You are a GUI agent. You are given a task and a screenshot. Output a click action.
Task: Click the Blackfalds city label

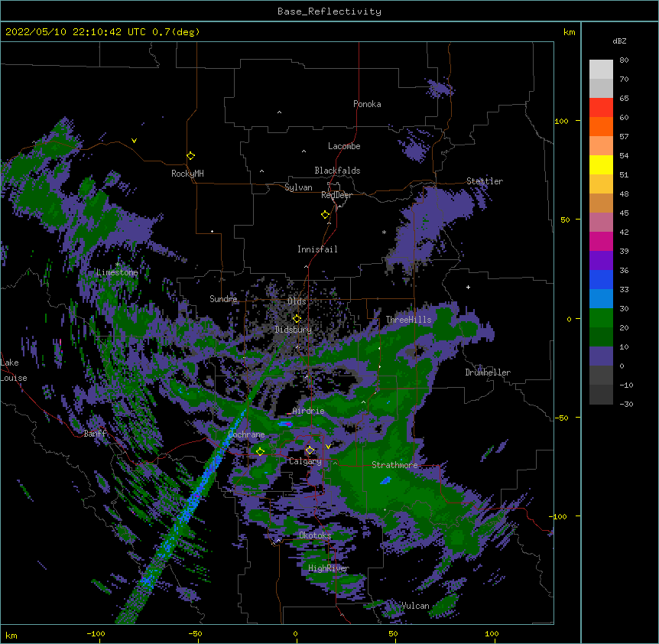(337, 171)
